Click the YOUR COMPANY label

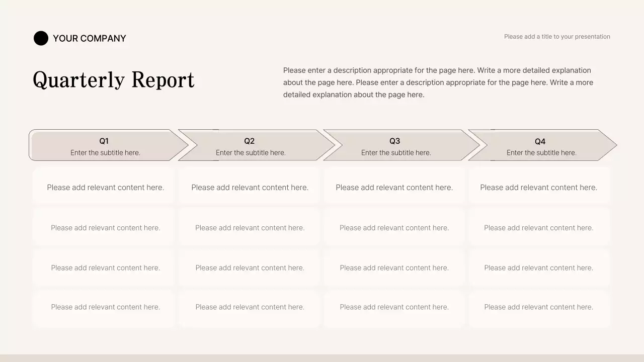coord(89,38)
